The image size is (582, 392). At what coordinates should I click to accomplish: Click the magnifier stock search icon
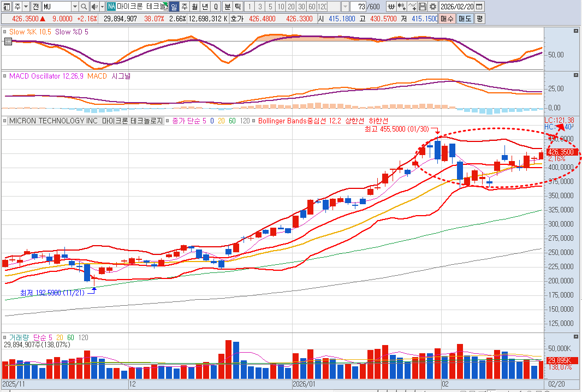click(84, 7)
